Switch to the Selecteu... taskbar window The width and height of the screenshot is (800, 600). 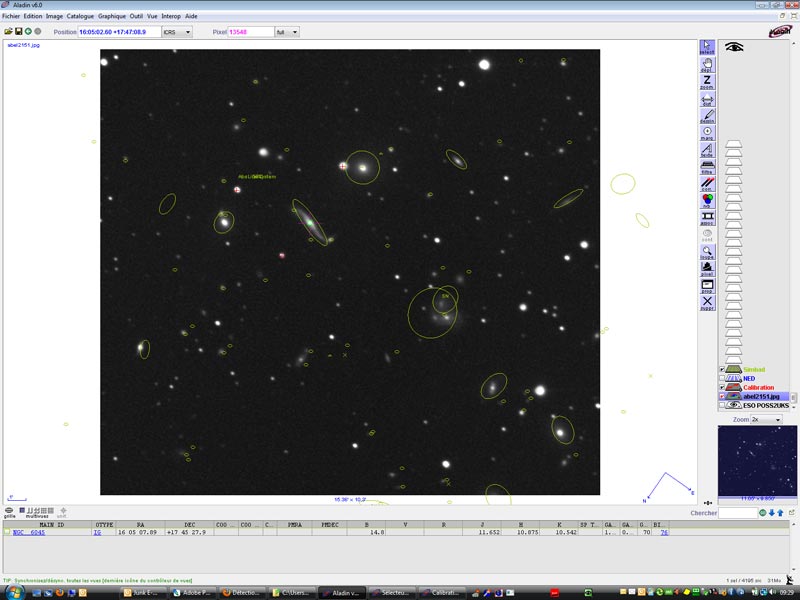(391, 592)
